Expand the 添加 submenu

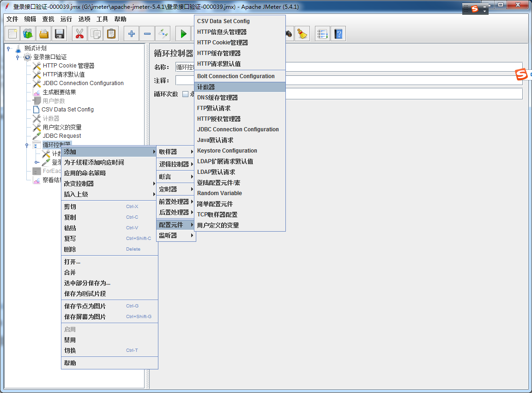point(109,152)
